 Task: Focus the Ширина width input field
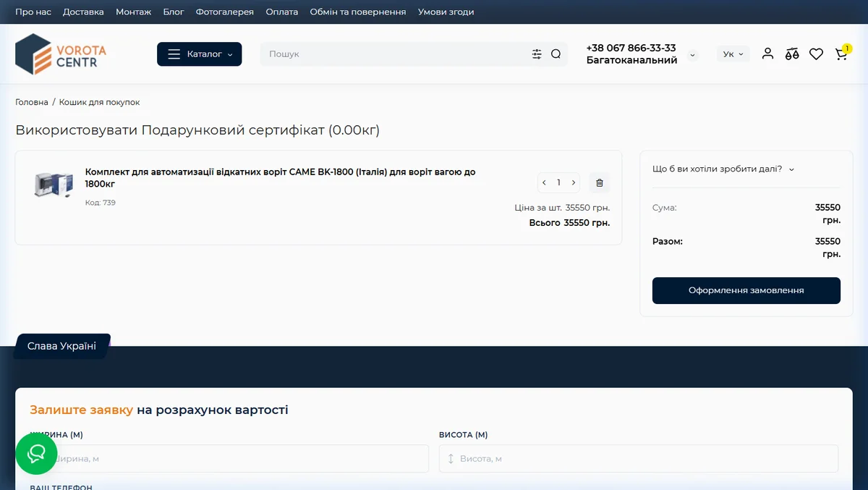229,459
